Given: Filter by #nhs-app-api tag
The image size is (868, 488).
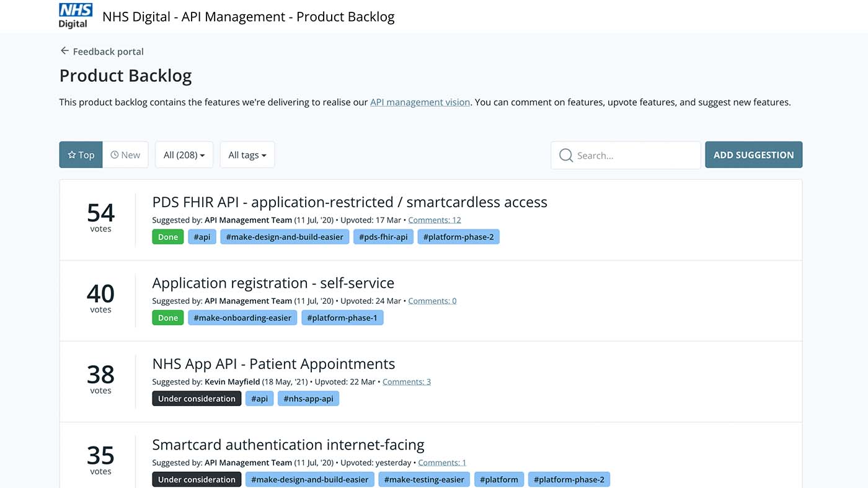Looking at the screenshot, I should pos(308,399).
